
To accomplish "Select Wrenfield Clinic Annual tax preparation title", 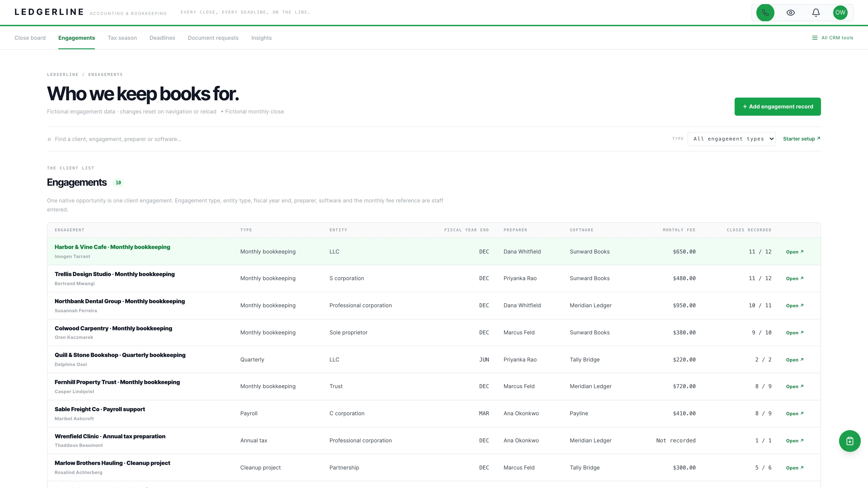I will click(110, 436).
